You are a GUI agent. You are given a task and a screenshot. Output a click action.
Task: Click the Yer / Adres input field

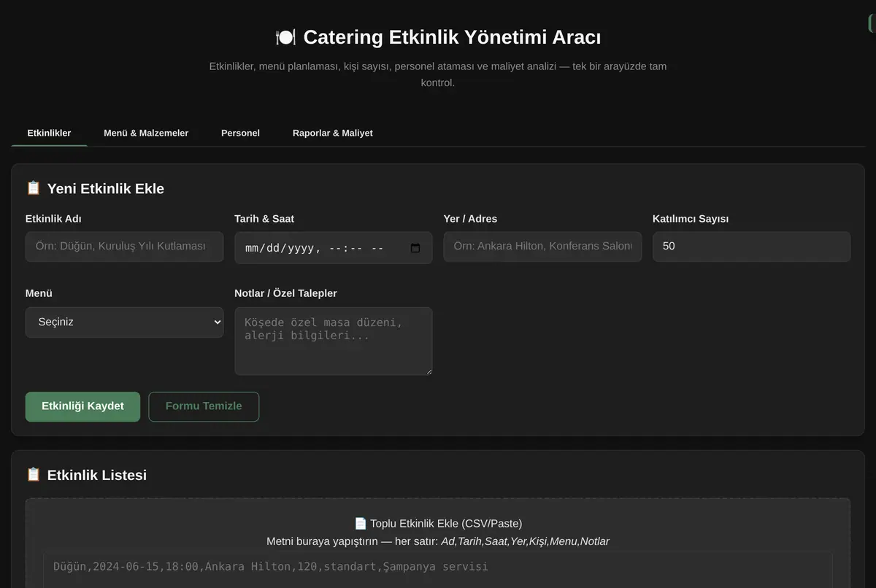click(x=542, y=247)
